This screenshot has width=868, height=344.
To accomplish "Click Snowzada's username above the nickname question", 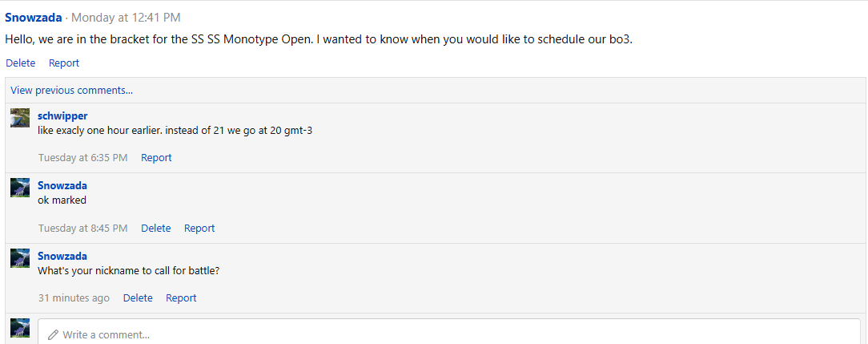I will coord(62,257).
